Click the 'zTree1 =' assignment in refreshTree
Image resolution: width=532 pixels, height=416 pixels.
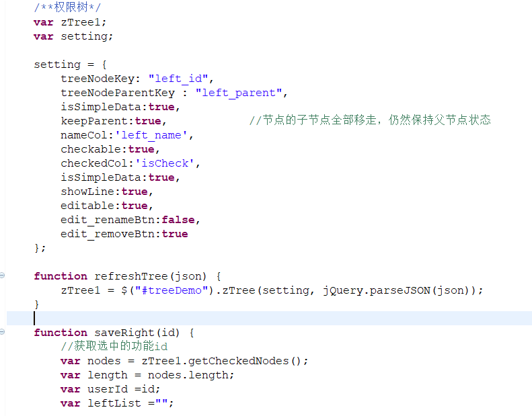[x=87, y=290]
